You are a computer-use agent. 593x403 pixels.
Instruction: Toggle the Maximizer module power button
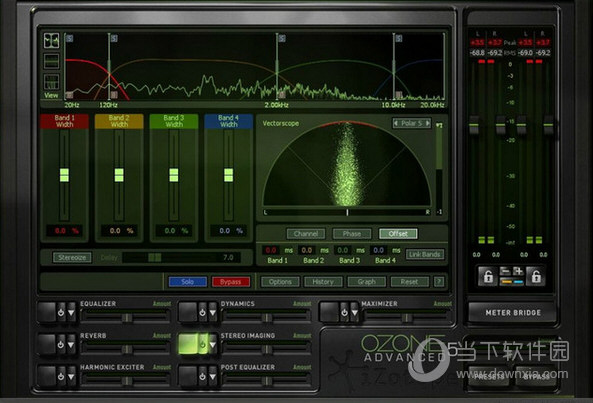tap(344, 313)
